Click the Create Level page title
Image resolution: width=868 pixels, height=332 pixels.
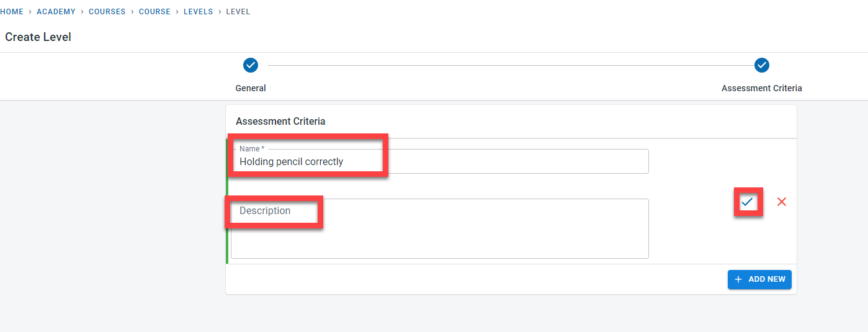pyautogui.click(x=38, y=37)
